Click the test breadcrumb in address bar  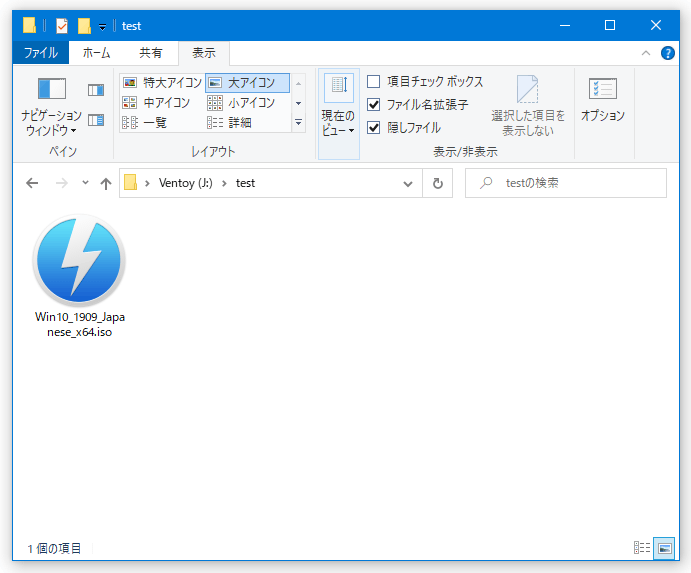pos(245,183)
